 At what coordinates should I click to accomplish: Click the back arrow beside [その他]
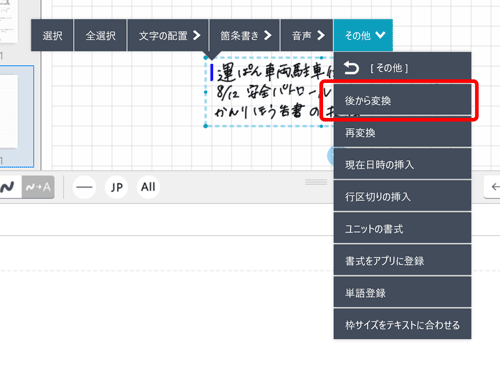[351, 68]
